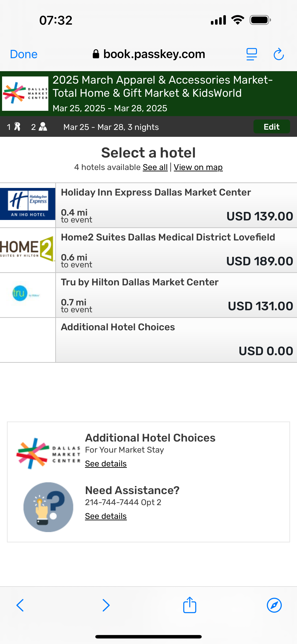
Task: Open See details under Additional Hotel Choices
Action: [x=106, y=464]
